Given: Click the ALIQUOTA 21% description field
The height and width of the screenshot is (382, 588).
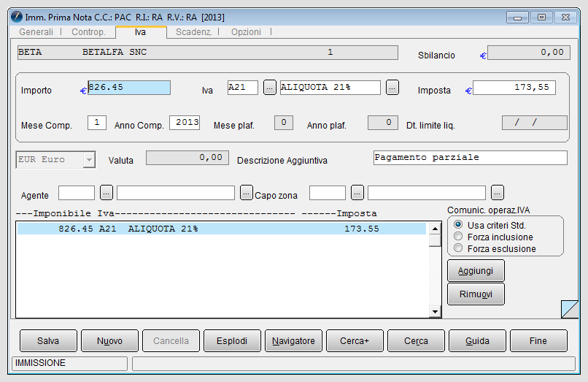Looking at the screenshot, I should click(330, 88).
